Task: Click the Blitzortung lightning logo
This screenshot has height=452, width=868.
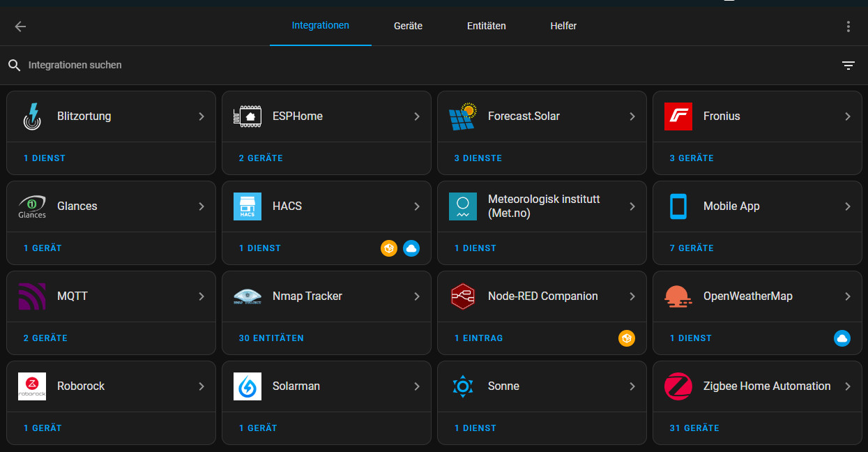Action: (x=32, y=116)
